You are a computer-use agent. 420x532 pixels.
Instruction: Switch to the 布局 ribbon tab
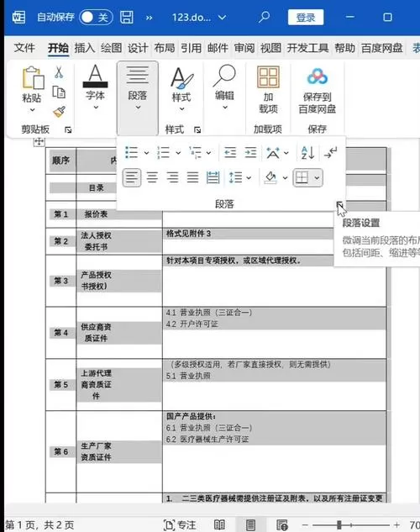click(x=165, y=48)
